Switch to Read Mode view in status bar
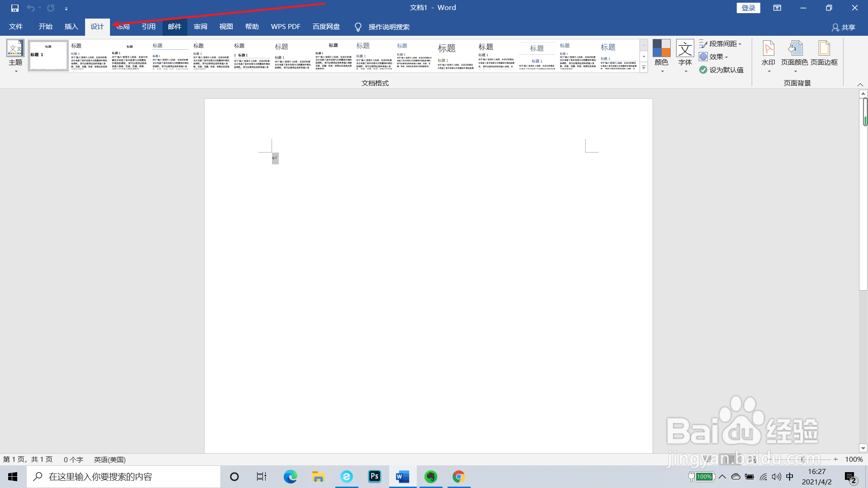This screenshot has height=488, width=868. [x=707, y=459]
